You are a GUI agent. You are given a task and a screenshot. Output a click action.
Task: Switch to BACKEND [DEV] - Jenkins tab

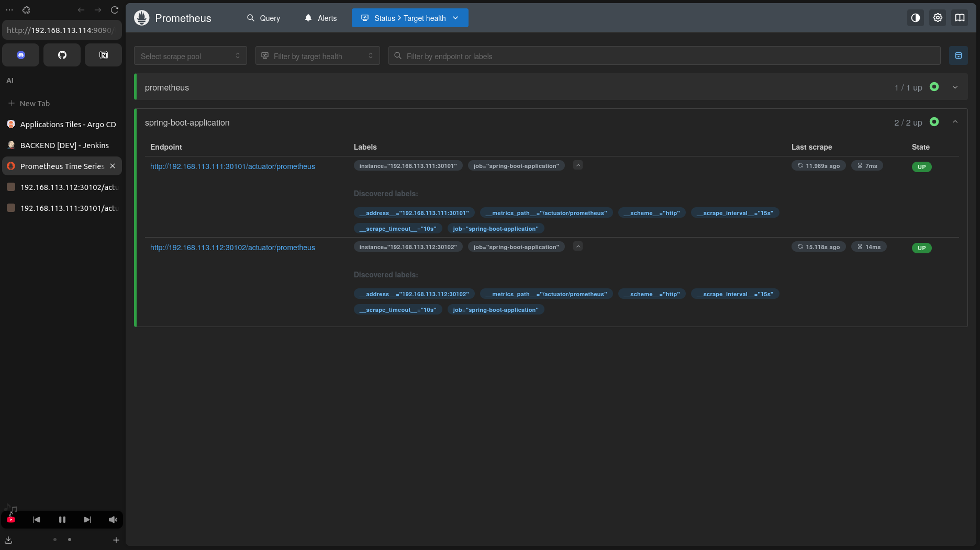click(x=62, y=145)
